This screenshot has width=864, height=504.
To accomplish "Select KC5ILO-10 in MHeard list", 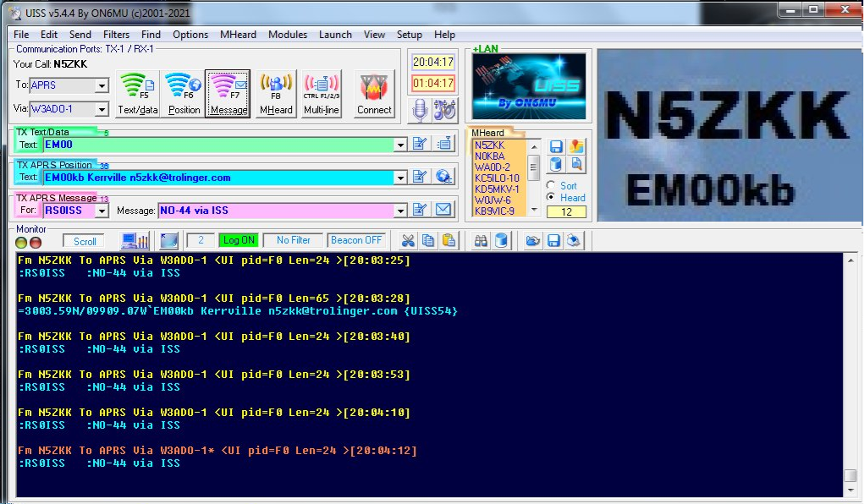I will (497, 178).
